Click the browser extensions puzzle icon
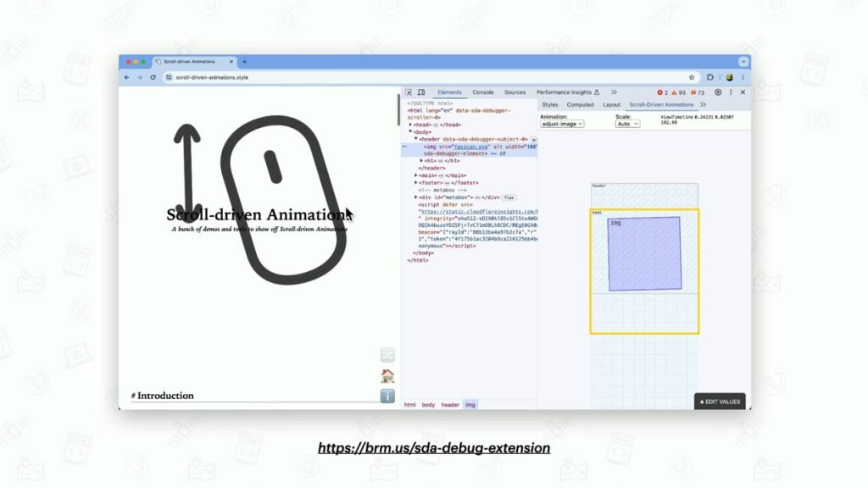This screenshot has height=488, width=868. click(709, 77)
